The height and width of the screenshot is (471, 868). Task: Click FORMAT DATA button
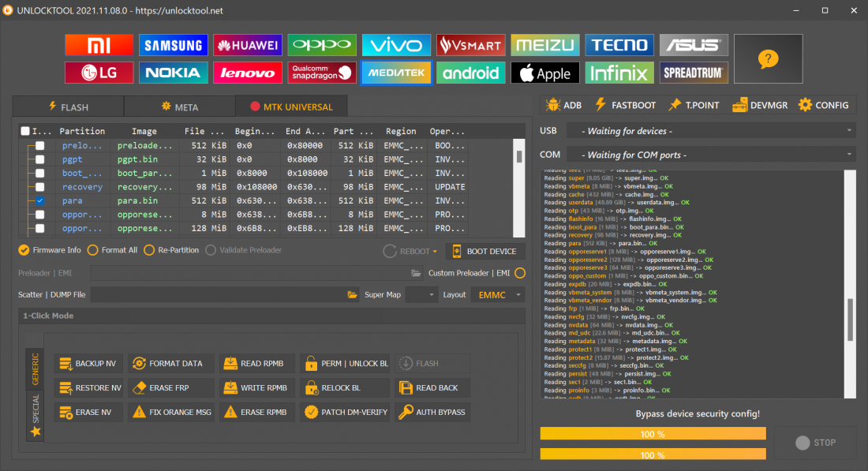pos(171,364)
